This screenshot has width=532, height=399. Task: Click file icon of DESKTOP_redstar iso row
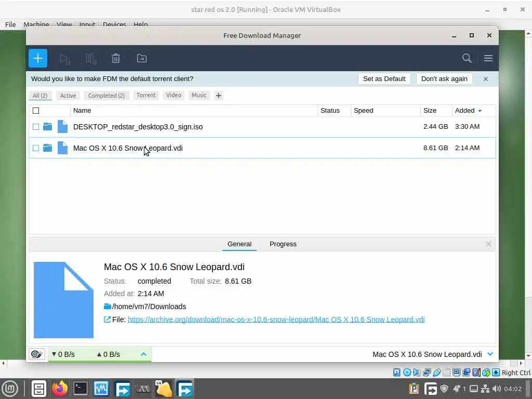pyautogui.click(x=62, y=127)
